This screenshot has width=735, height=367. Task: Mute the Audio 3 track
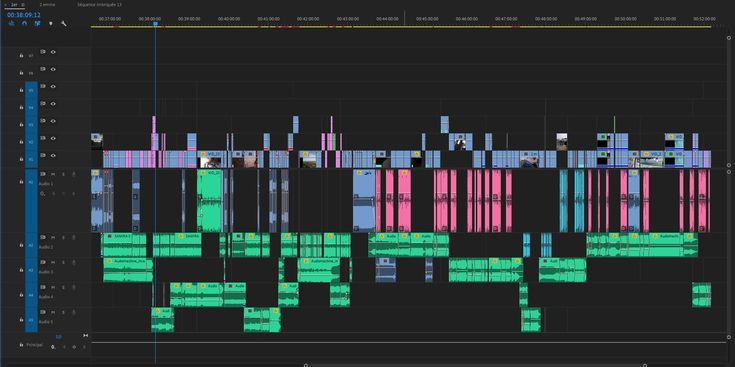53,262
